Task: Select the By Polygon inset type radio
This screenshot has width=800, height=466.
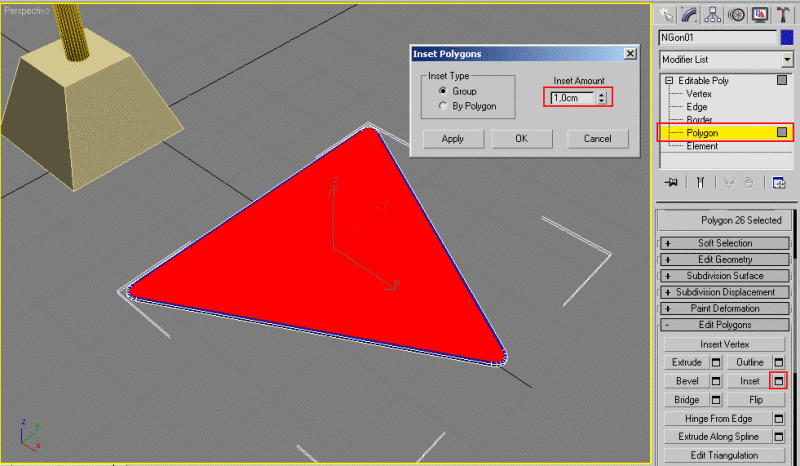Action: (x=443, y=106)
